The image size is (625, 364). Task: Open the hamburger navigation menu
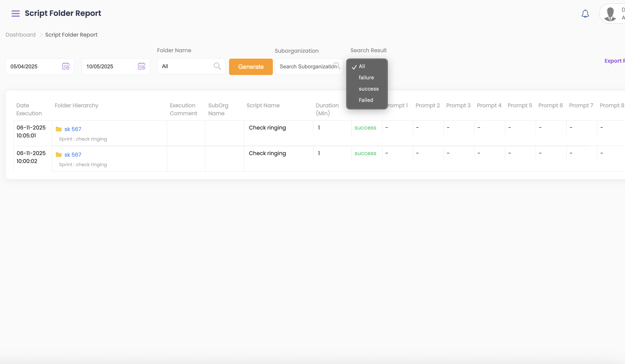[16, 13]
